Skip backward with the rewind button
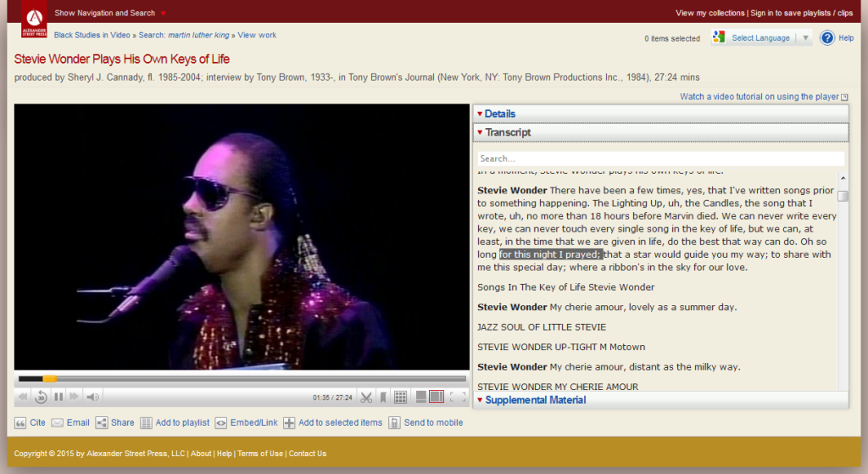868x474 pixels. click(x=23, y=397)
